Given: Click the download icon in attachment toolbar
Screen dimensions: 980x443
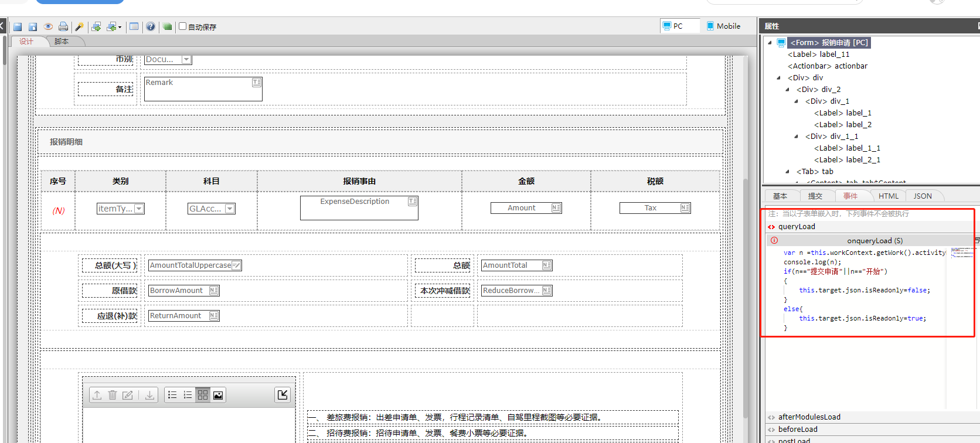Looking at the screenshot, I should 150,395.
